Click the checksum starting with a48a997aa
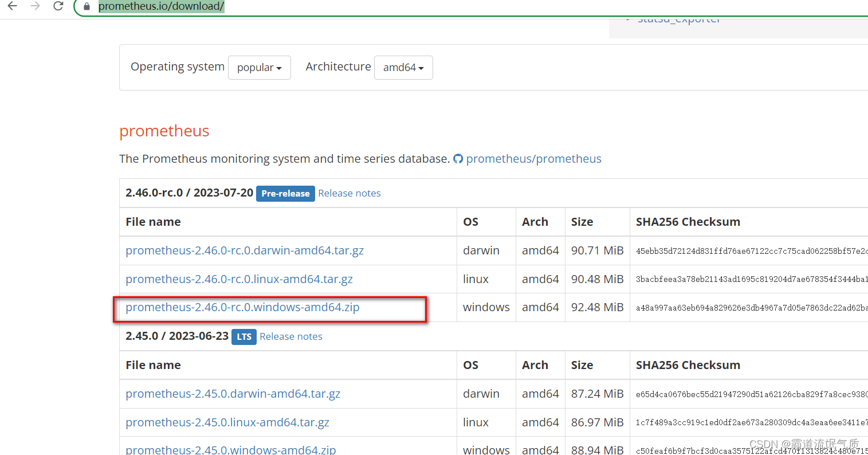Image resolution: width=868 pixels, height=455 pixels. (x=752, y=308)
